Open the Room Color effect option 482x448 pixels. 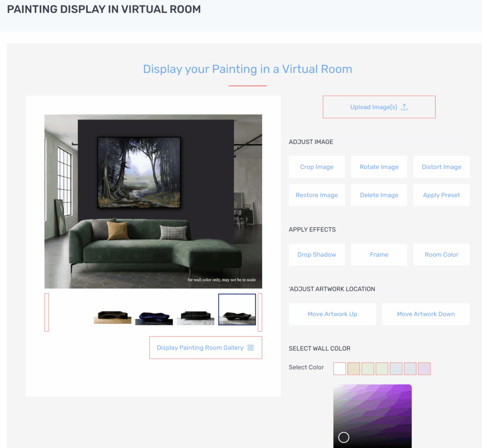442,254
